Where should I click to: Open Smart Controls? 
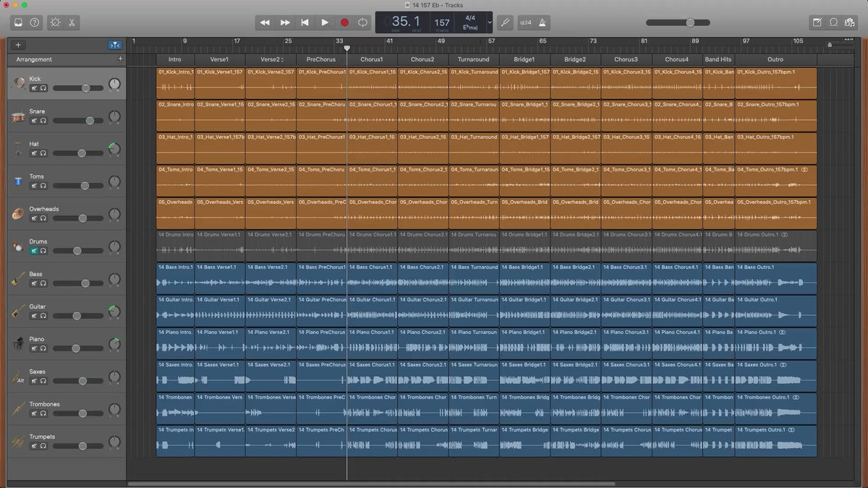pyautogui.click(x=56, y=22)
